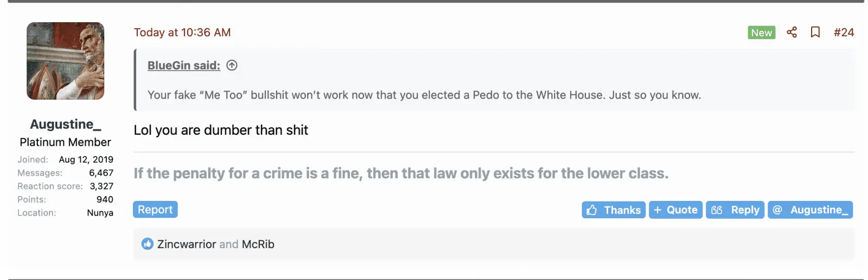Viewport: 868px width, 280px height.
Task: Click the @ mention icon for Augustine_
Action: click(x=777, y=210)
